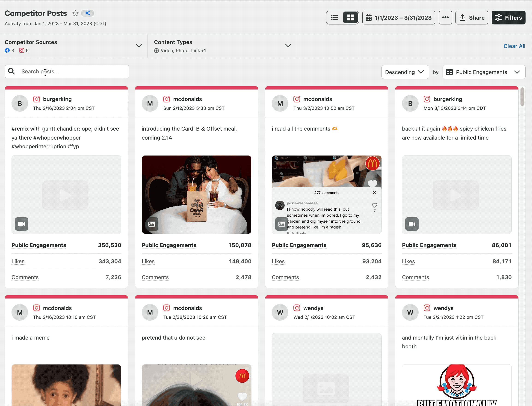Click Instagram icon on mcdonalds 3/2 post
The height and width of the screenshot is (406, 532).
(297, 99)
